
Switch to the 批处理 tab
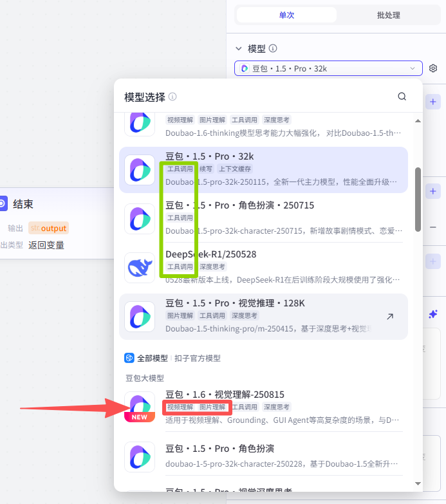tap(389, 15)
